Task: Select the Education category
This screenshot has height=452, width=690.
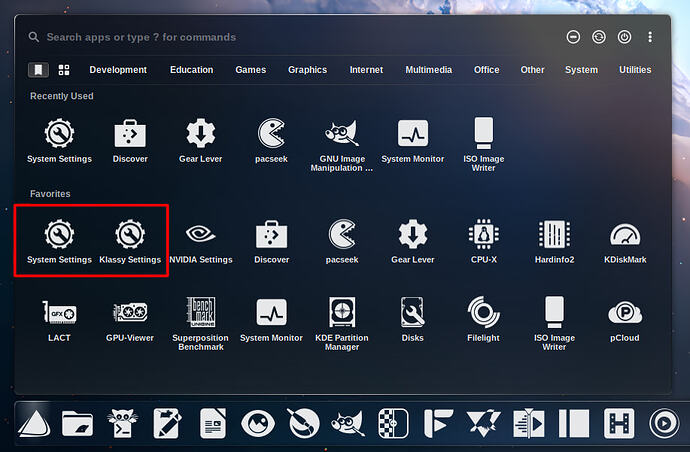Action: coord(191,70)
